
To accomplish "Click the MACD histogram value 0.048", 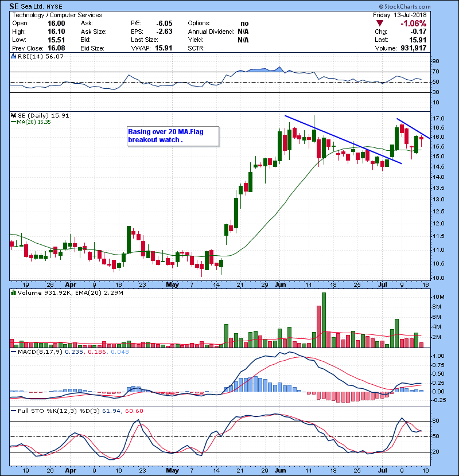I will (x=120, y=352).
